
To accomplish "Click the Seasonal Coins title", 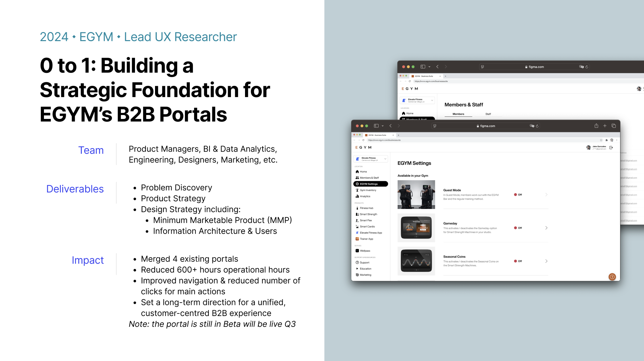I will click(x=455, y=257).
